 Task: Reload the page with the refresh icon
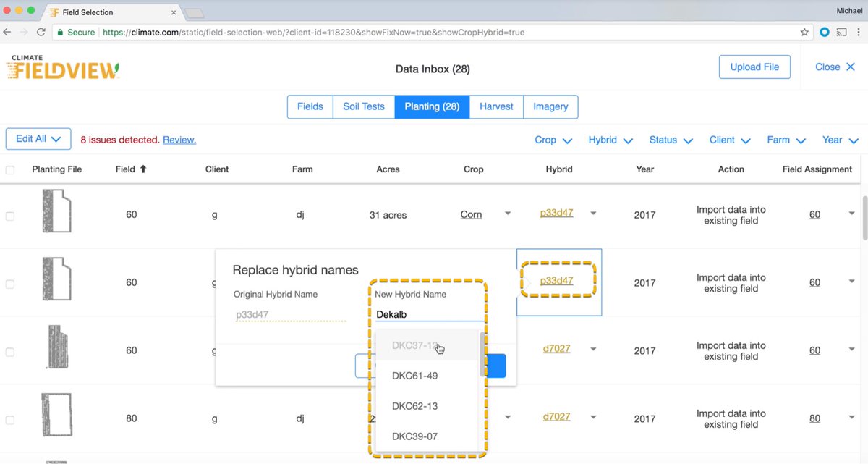click(x=41, y=33)
